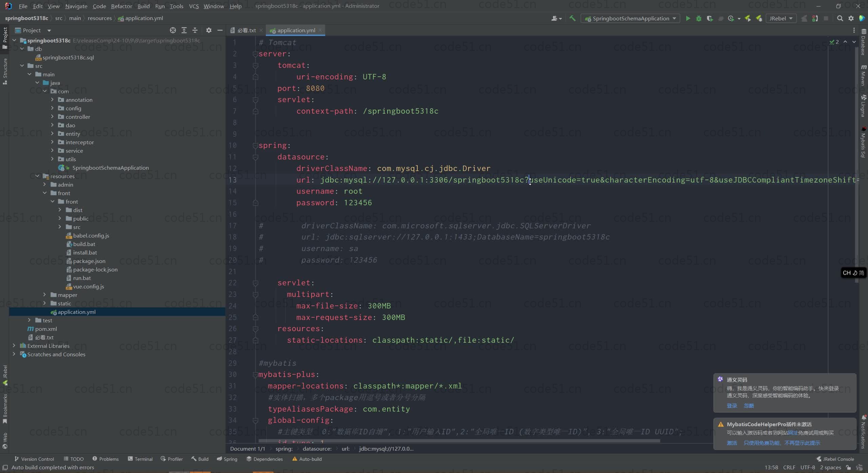Image resolution: width=868 pixels, height=473 pixels.
Task: Open Search Everywhere magnifier icon
Action: click(x=840, y=18)
